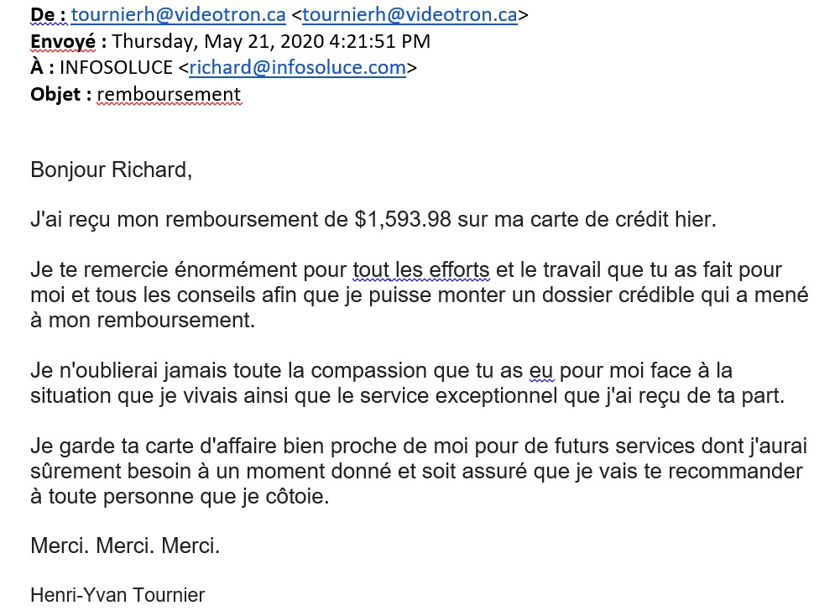Open the first tournierh@videotron.ca sender link

pos(179,14)
